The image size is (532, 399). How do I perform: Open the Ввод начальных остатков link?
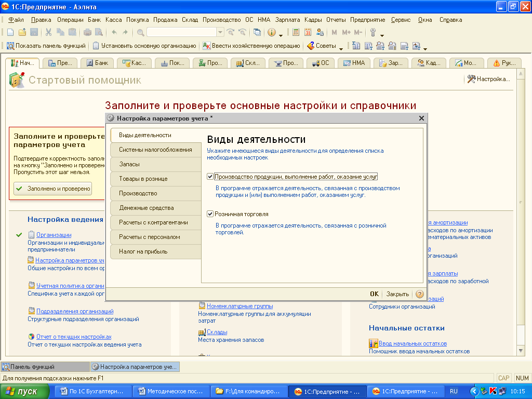point(413,343)
